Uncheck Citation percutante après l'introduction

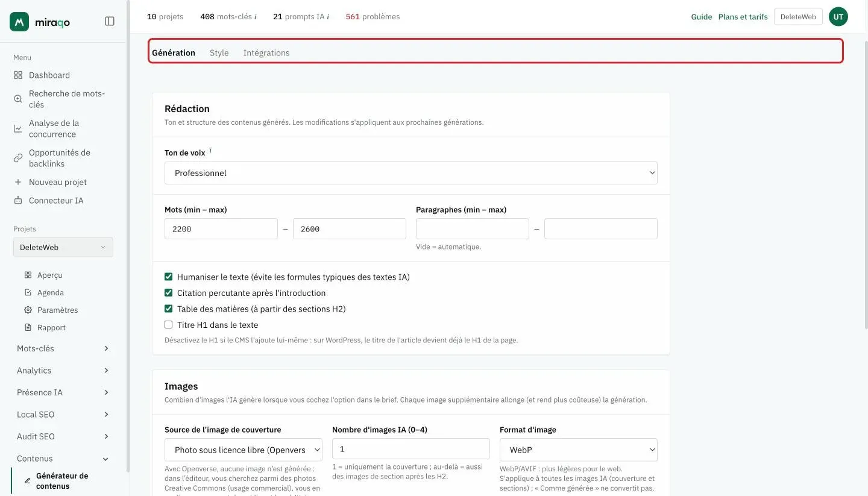(x=169, y=293)
